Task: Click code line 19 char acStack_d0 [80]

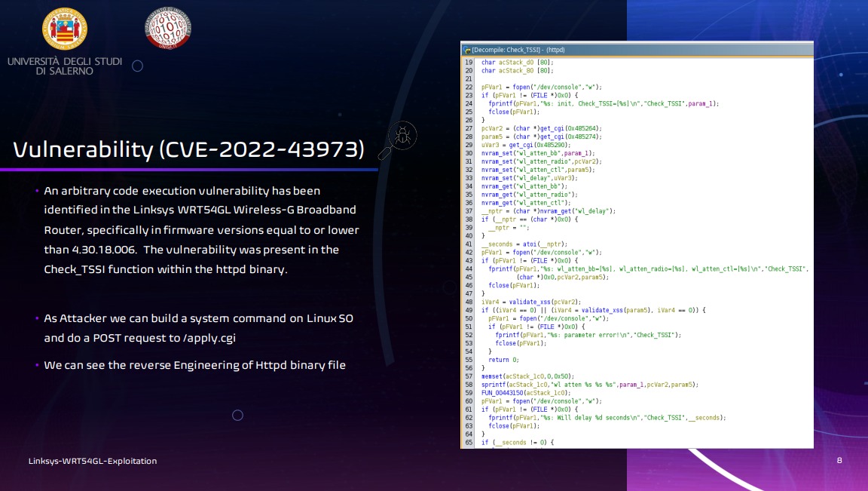Action: pos(517,63)
